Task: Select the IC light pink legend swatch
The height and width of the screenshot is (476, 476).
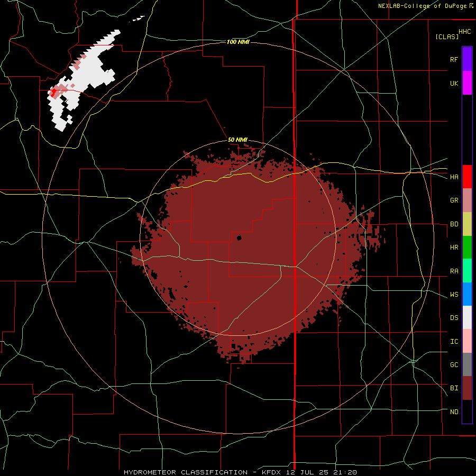Action: [x=467, y=341]
